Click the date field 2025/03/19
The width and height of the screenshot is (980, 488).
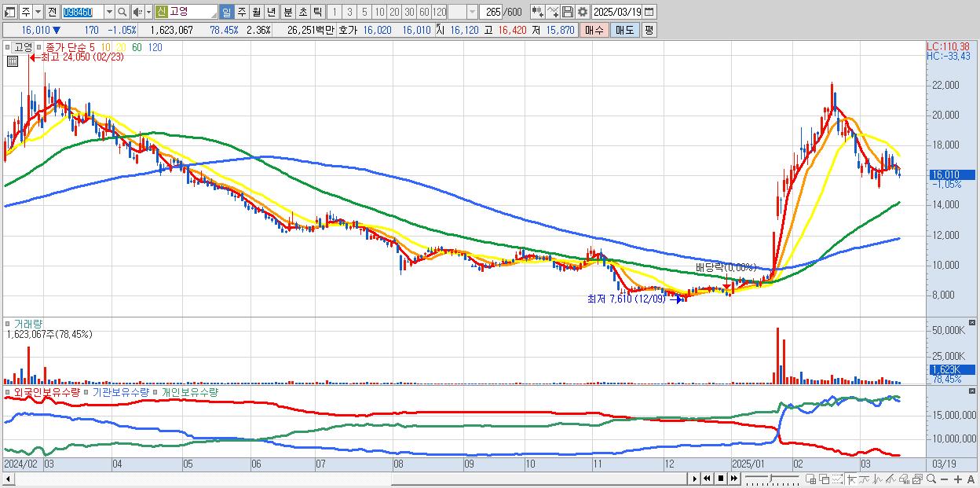(x=616, y=12)
